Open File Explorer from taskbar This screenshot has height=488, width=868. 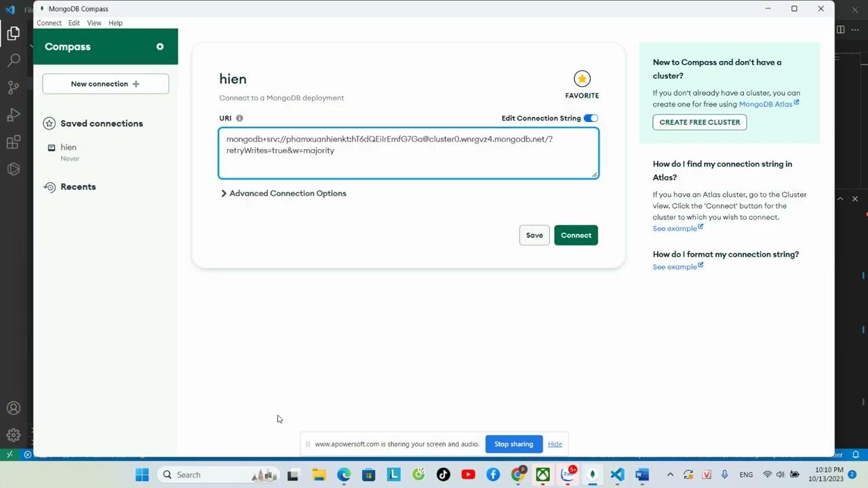[x=319, y=474]
